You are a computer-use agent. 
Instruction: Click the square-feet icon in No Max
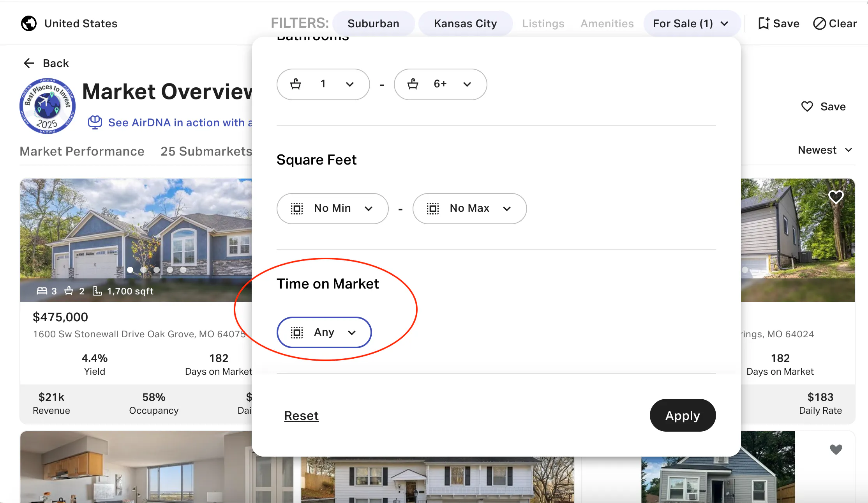[433, 208]
